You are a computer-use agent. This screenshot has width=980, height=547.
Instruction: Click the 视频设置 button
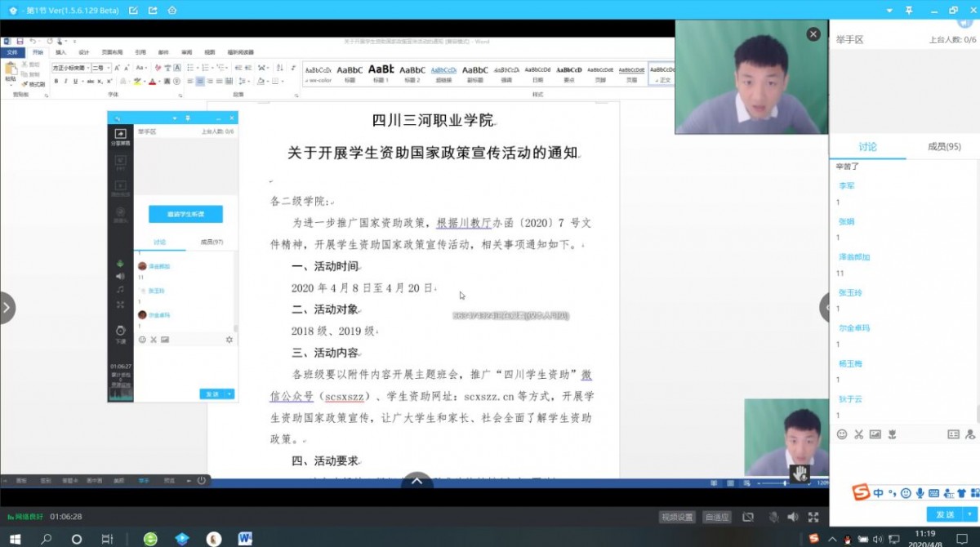pos(677,517)
